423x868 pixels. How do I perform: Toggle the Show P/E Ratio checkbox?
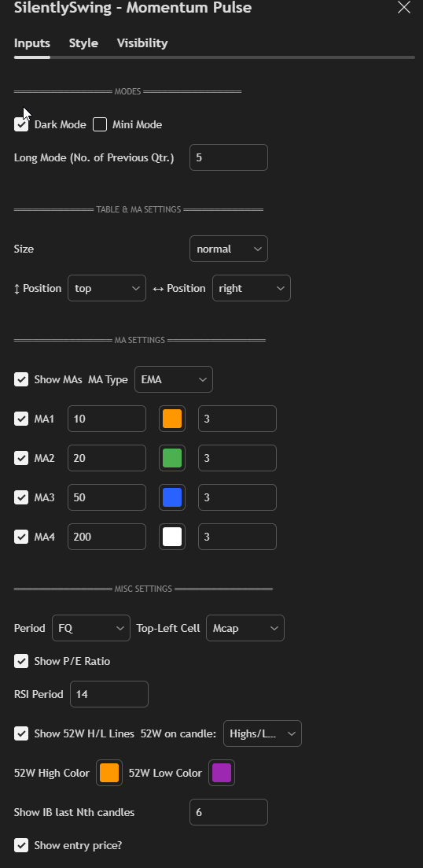pyautogui.click(x=21, y=662)
